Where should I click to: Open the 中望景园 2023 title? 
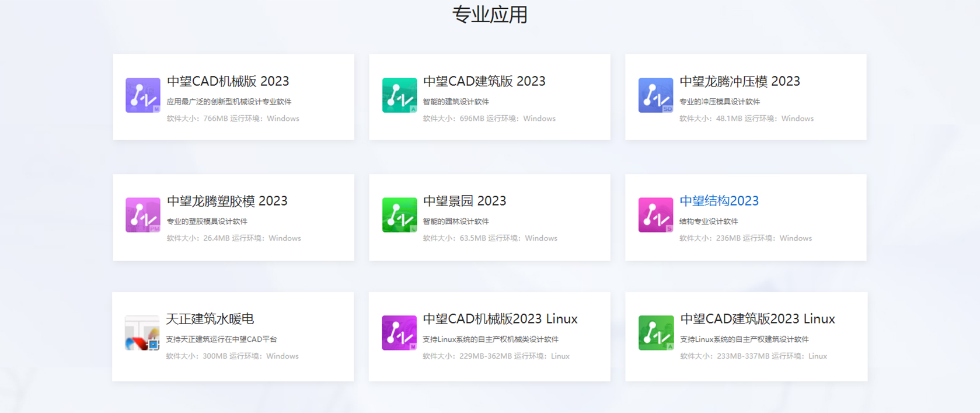click(x=464, y=201)
